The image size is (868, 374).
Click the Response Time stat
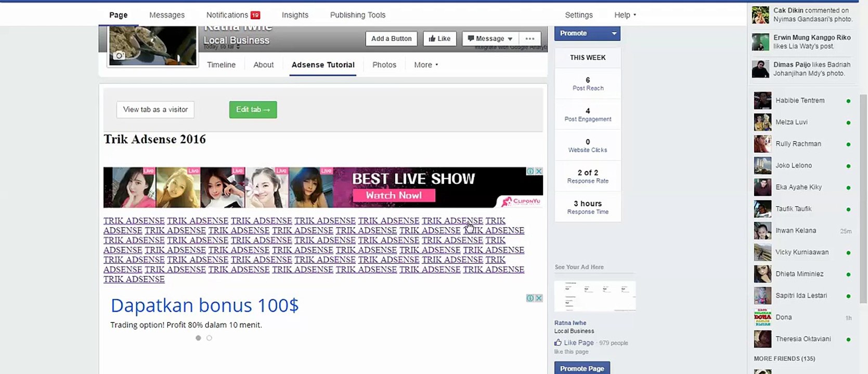(588, 207)
